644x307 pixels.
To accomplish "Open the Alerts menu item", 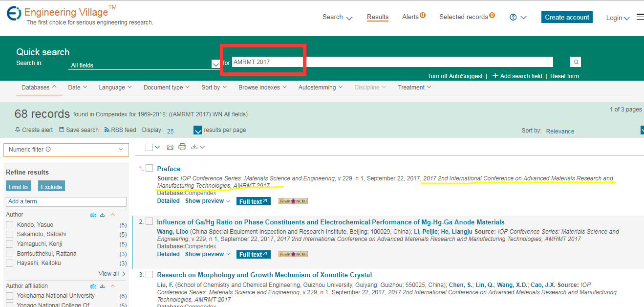I will pos(410,17).
